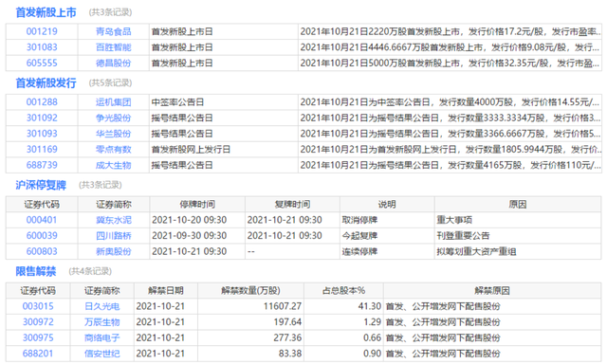This screenshot has height=364, width=607.
Task: Select the 解禁数量(万股) column header
Action: coord(250,290)
